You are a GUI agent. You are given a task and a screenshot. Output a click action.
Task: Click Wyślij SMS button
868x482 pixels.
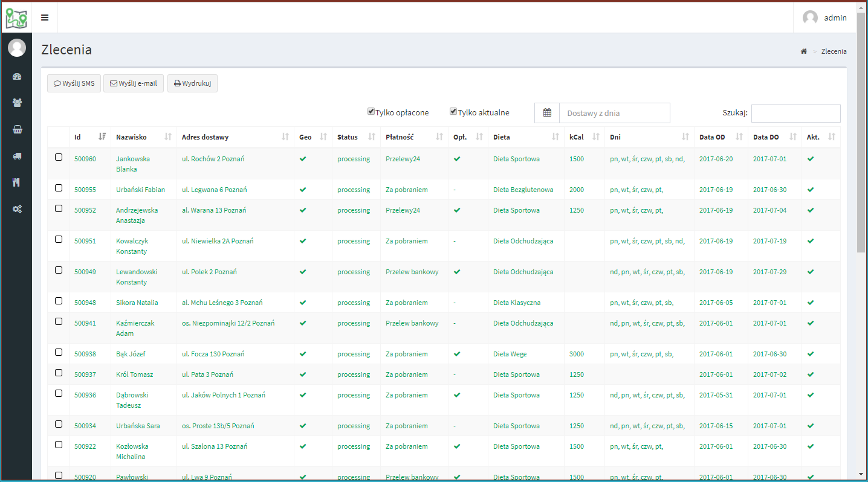pyautogui.click(x=74, y=83)
